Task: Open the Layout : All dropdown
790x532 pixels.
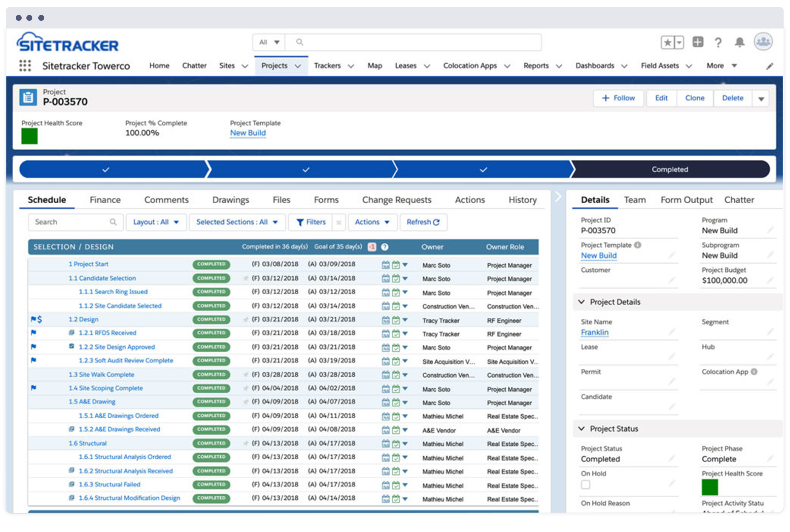Action: [x=156, y=222]
